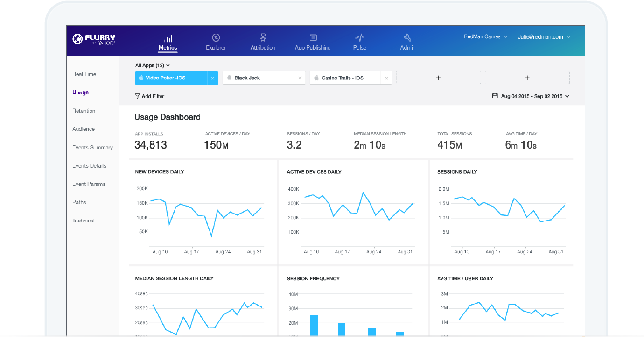This screenshot has width=644, height=342.
Task: Remove the Black Jack app chip
Action: (x=300, y=78)
